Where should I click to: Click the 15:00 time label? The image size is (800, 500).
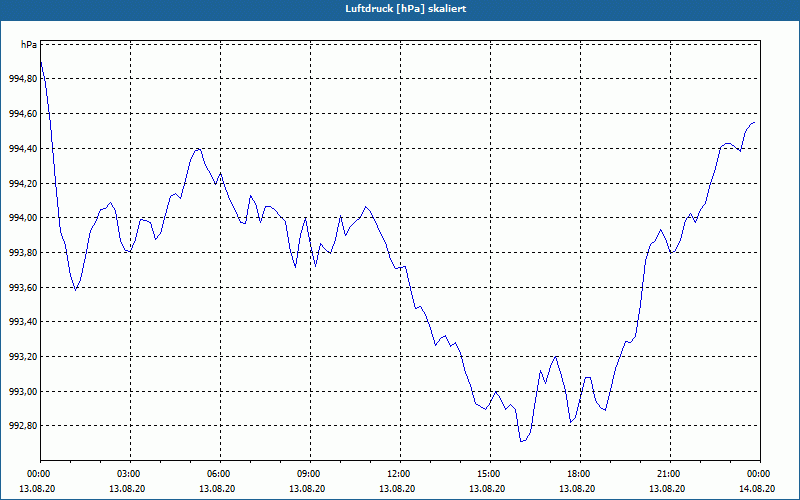click(x=490, y=474)
